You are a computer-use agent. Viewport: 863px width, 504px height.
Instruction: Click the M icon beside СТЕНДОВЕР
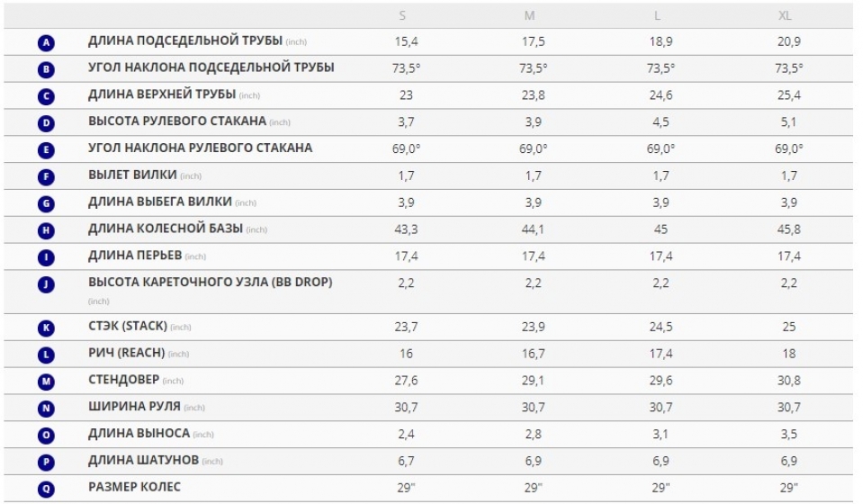pos(46,382)
